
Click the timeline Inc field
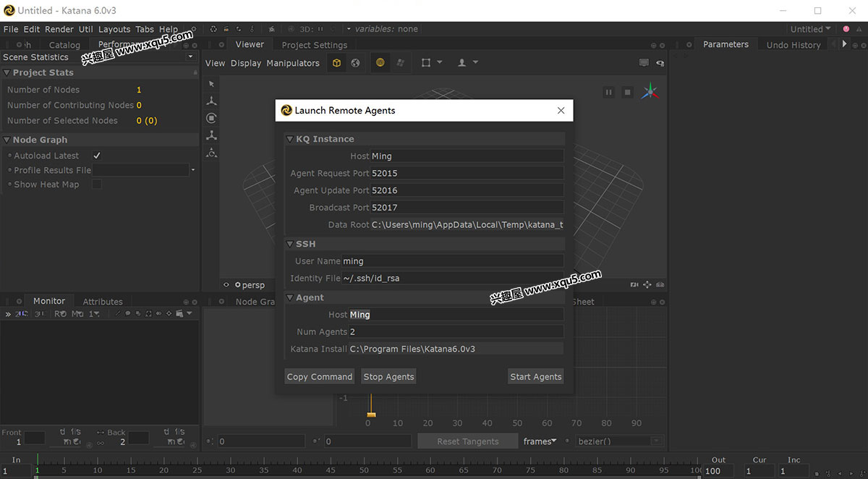click(793, 471)
